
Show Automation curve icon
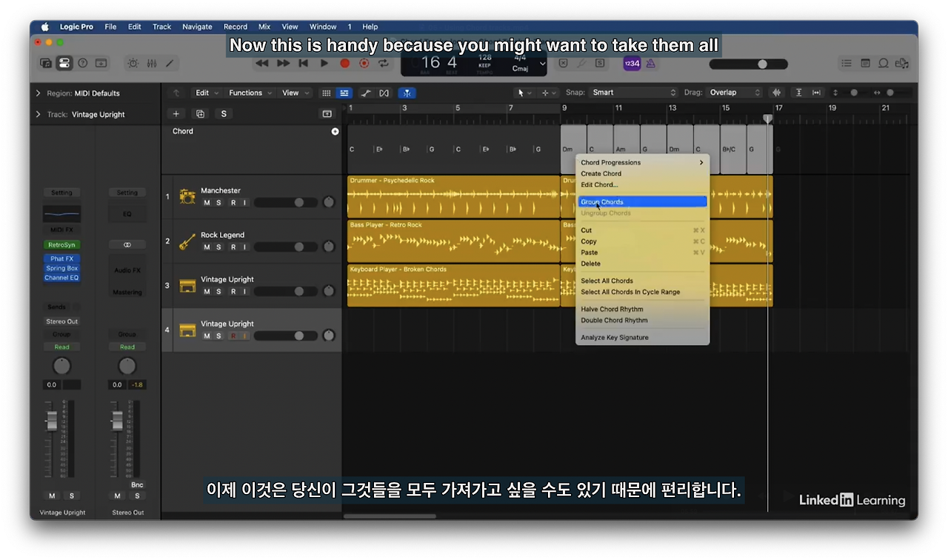click(367, 93)
